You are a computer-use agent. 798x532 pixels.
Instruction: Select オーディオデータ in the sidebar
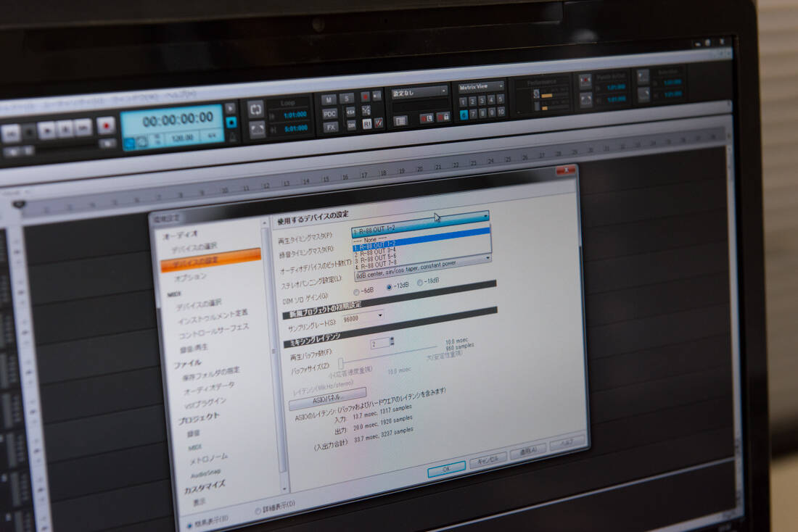coord(209,388)
